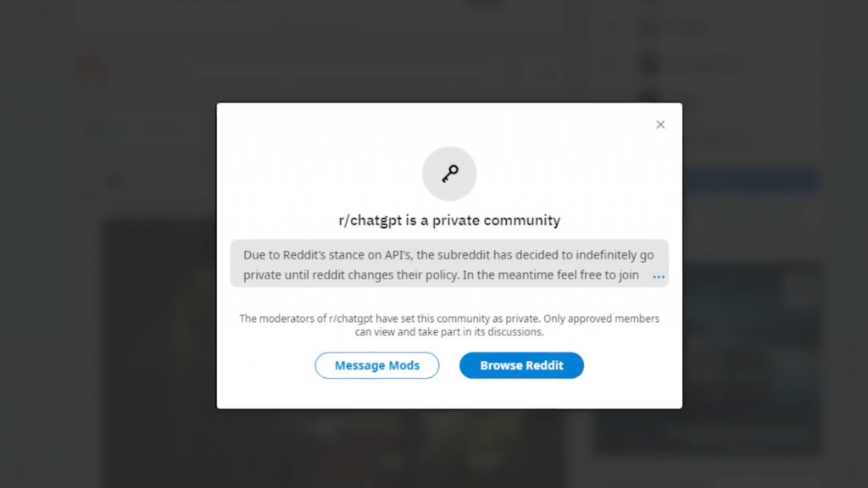868x488 pixels.
Task: Click the blurred search bar in the page header
Action: (x=339, y=71)
